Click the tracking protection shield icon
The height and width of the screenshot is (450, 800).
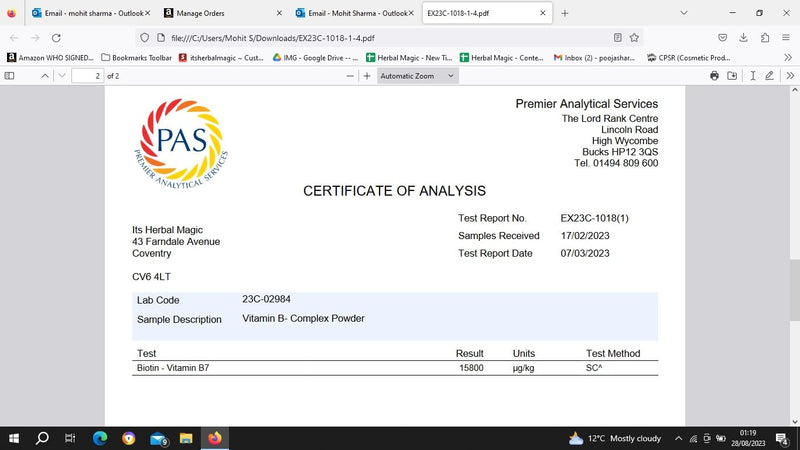click(x=144, y=38)
